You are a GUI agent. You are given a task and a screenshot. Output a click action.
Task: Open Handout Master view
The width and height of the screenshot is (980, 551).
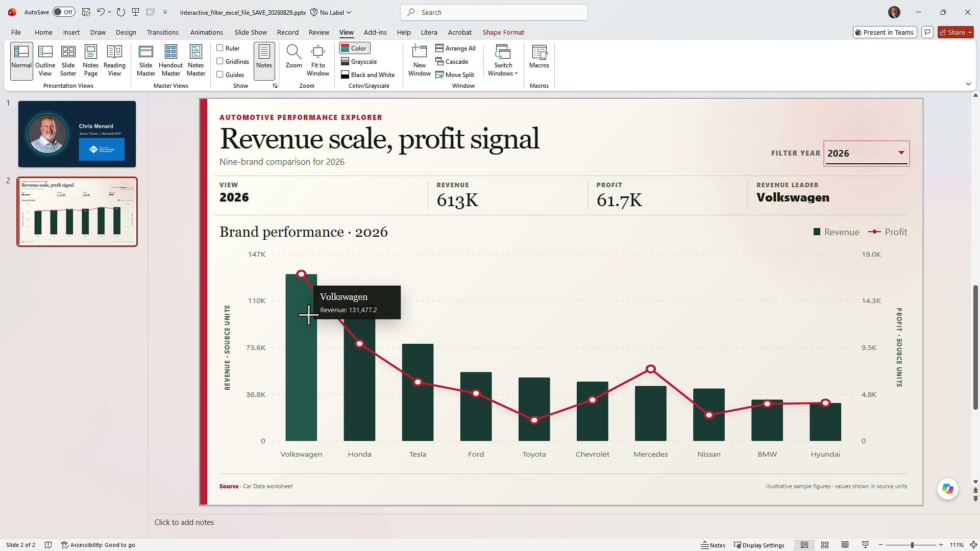pyautogui.click(x=170, y=61)
